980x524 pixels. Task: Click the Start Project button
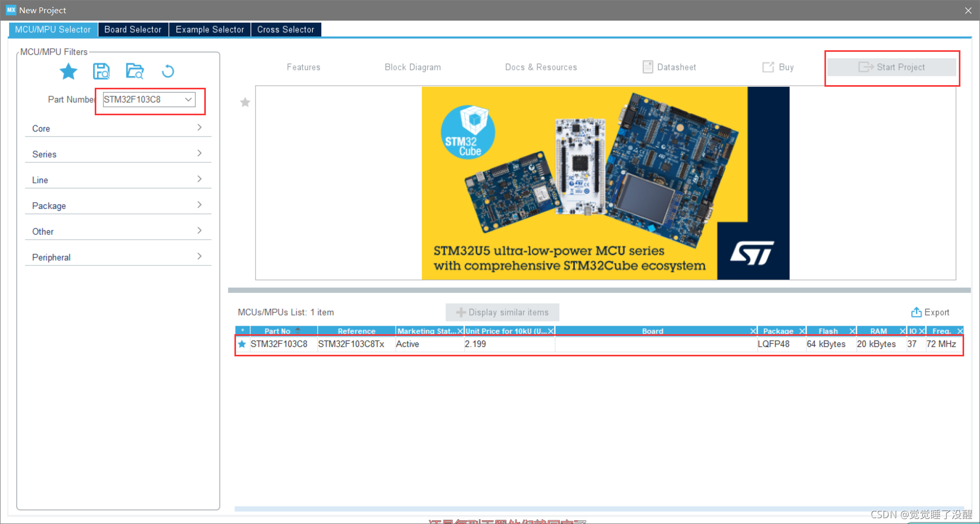click(892, 67)
